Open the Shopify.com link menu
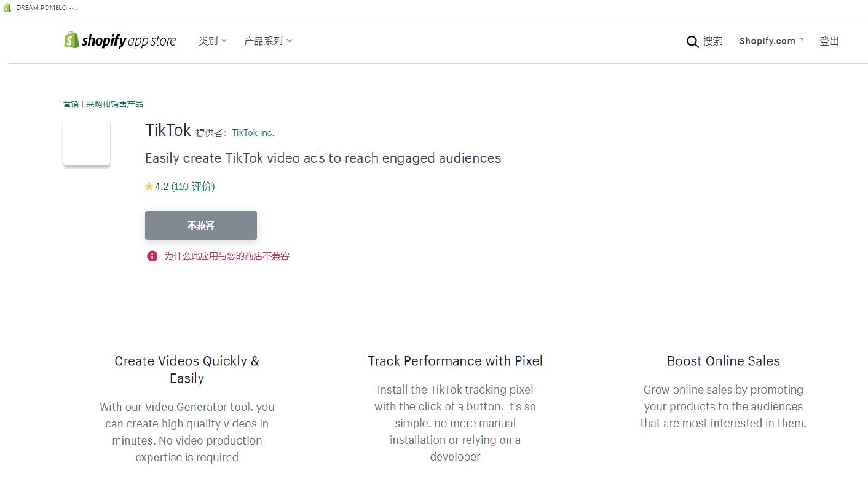 771,41
